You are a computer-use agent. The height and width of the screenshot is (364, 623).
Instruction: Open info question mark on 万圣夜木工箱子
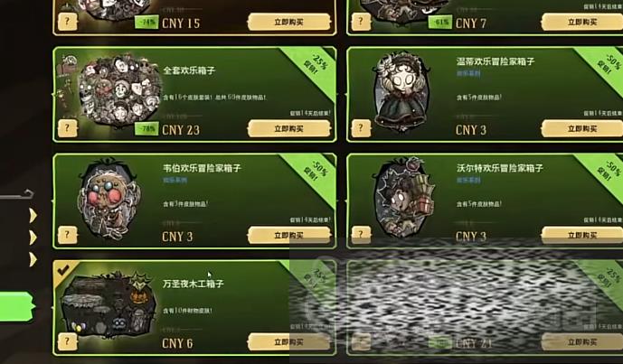pyautogui.click(x=67, y=341)
